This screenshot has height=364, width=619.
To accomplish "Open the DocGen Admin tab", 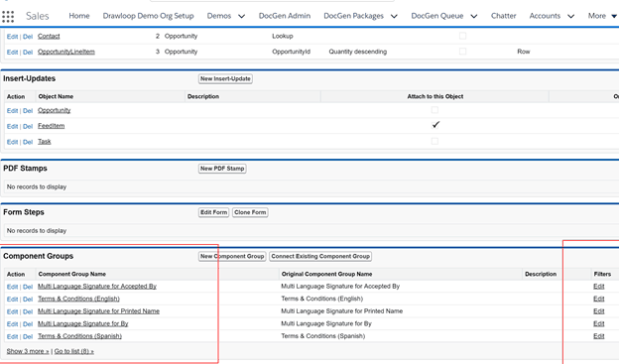I will (x=285, y=16).
